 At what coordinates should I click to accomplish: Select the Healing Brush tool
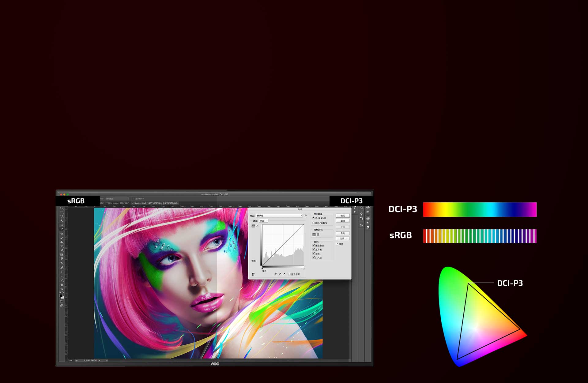(x=62, y=234)
